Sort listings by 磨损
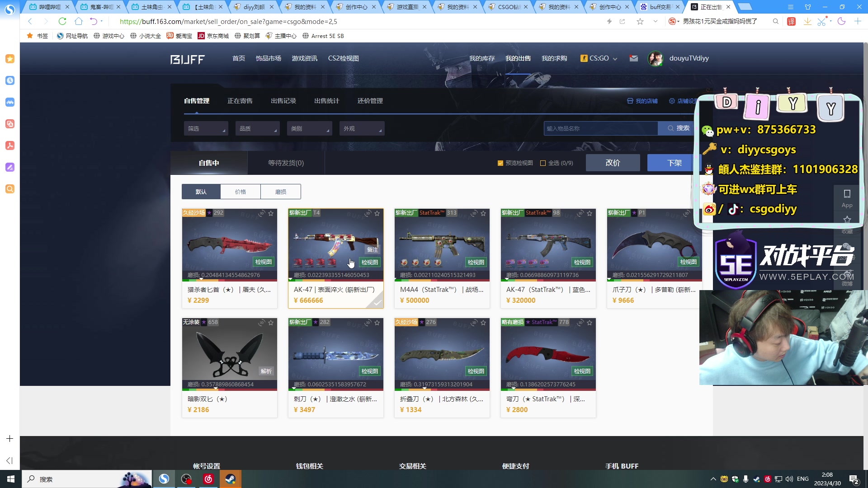 click(x=281, y=192)
